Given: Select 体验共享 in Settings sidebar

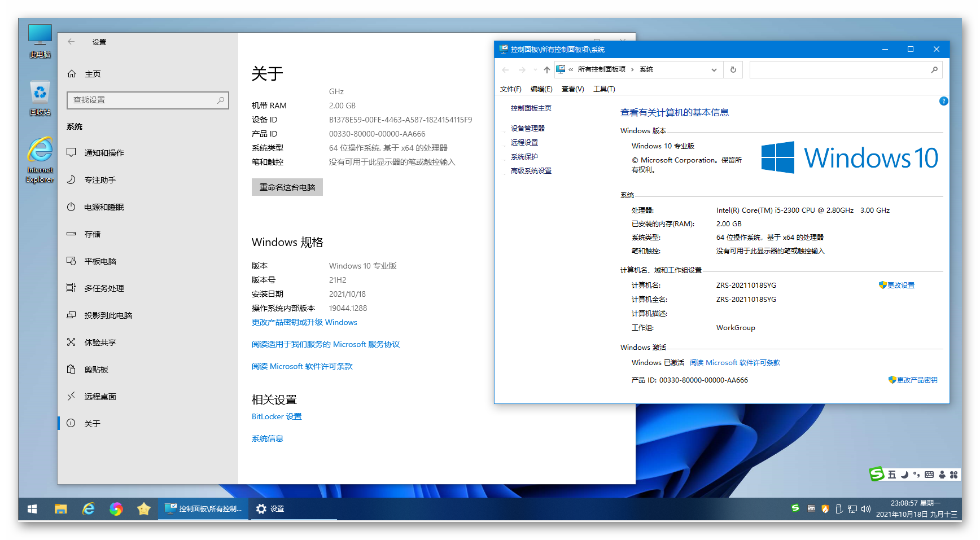Looking at the screenshot, I should [x=148, y=343].
